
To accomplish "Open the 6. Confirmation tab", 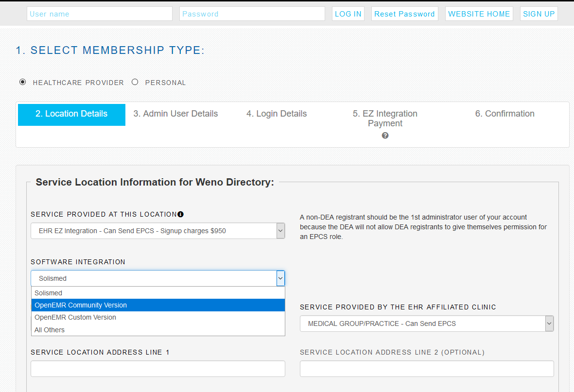I will tap(505, 114).
